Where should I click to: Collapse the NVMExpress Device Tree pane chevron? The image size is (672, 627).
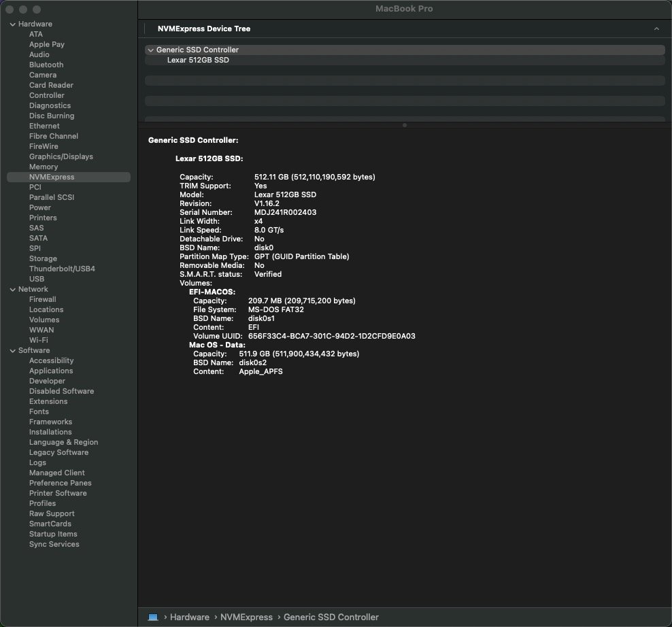pyautogui.click(x=656, y=29)
